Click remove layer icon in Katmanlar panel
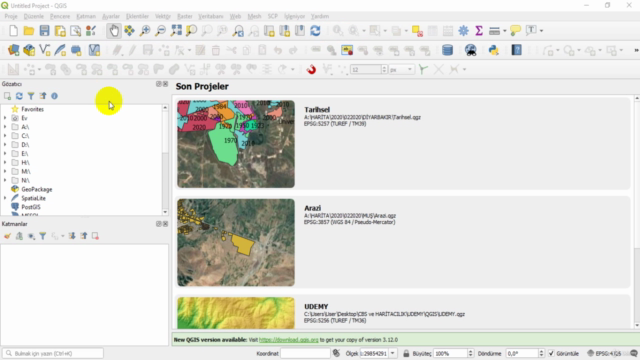Image resolution: width=640 pixels, height=360 pixels. (x=95, y=236)
